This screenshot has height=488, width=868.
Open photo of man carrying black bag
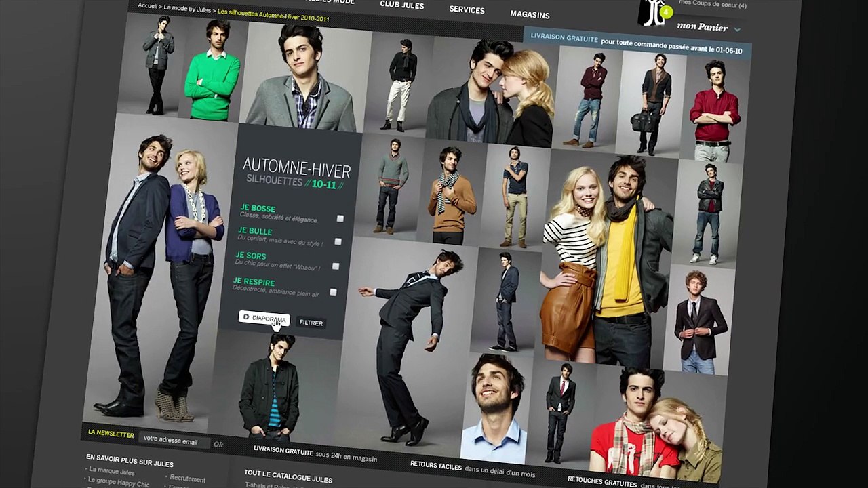click(650, 104)
